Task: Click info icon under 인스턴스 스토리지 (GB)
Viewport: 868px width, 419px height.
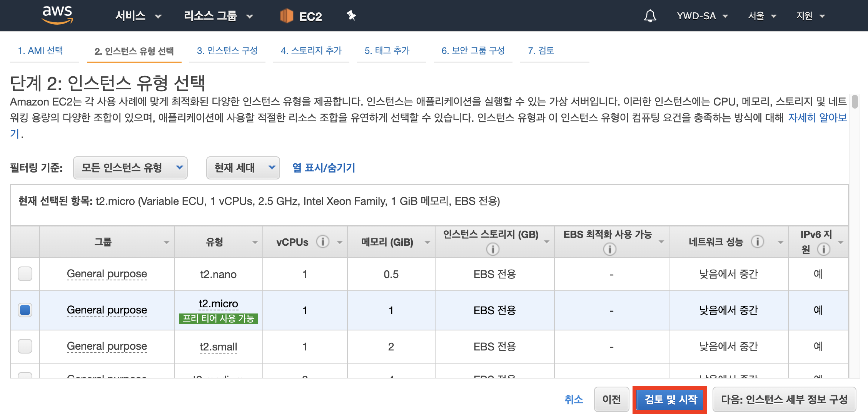Action: pos(492,249)
